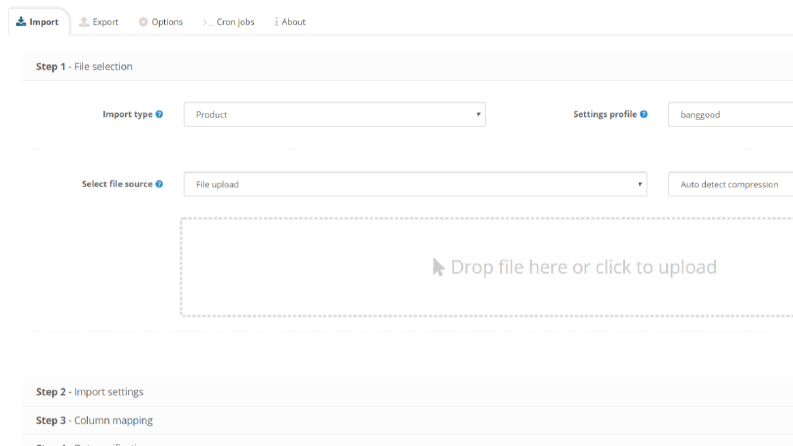Click the Import download icon
This screenshot has height=446, width=793.
[21, 21]
